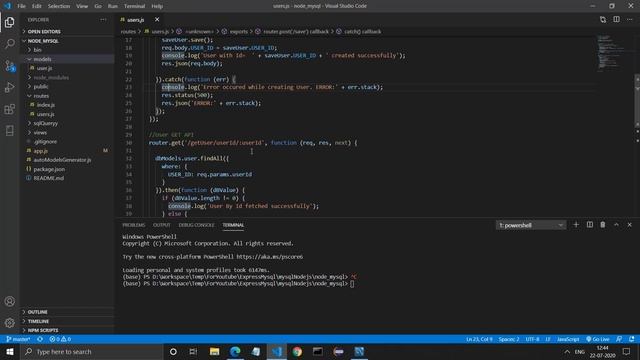Viewport: 640px width, 360px height.
Task: Start Go Live server
Action: (x=598, y=339)
